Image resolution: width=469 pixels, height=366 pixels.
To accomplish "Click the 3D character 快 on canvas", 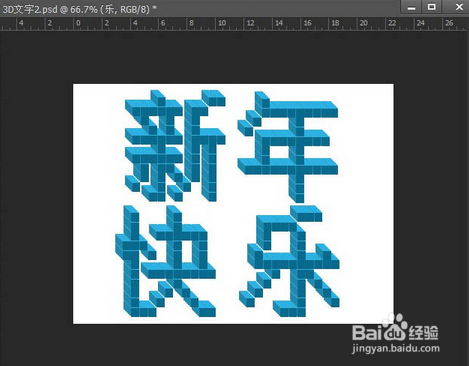I will point(165,261).
